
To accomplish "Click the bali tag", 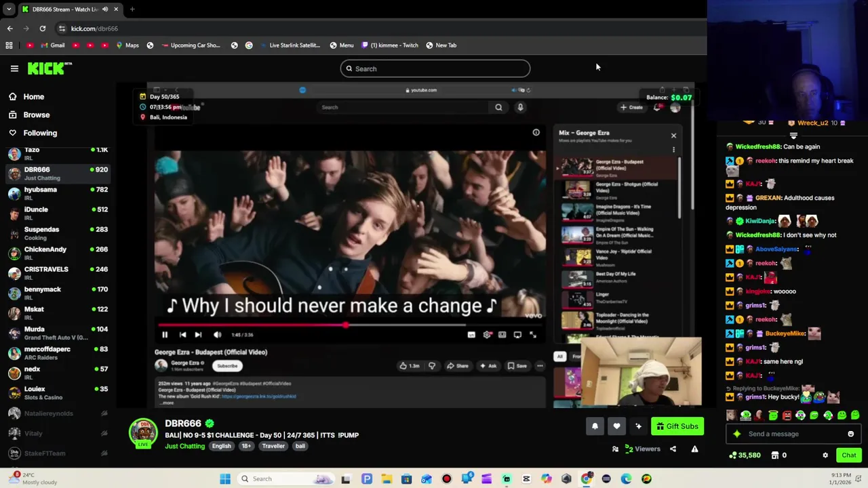I will tap(300, 446).
